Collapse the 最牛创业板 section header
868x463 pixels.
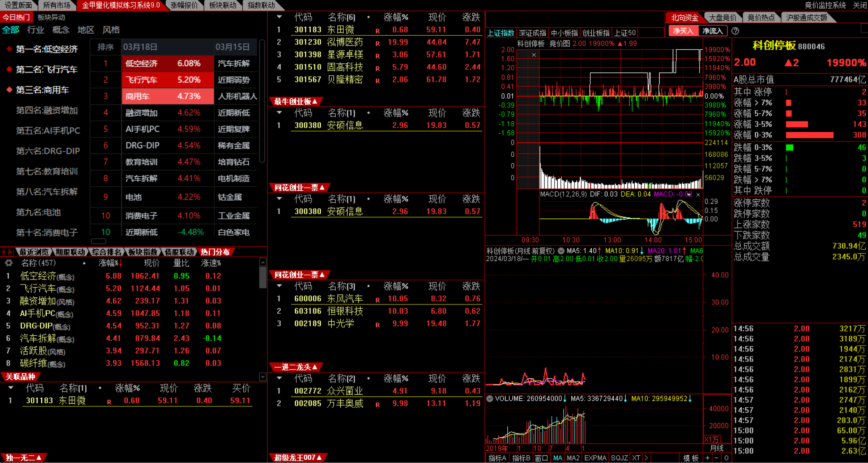(296, 101)
